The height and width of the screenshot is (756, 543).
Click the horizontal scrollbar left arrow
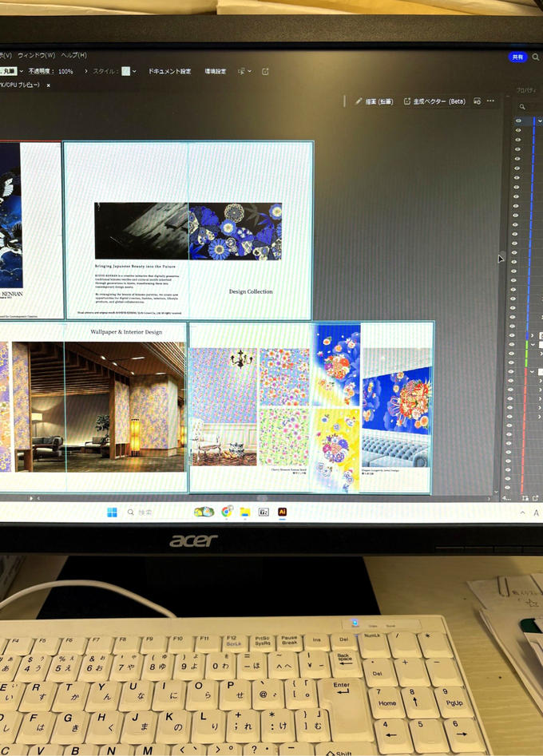(x=38, y=498)
